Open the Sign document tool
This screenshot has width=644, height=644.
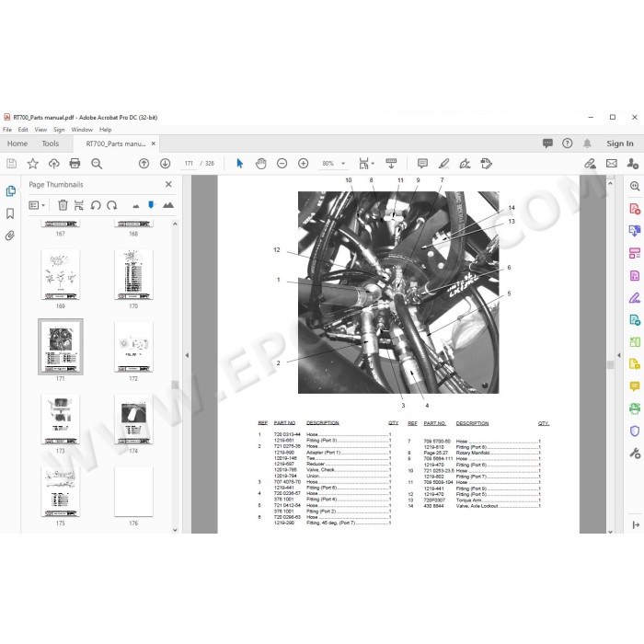click(465, 164)
